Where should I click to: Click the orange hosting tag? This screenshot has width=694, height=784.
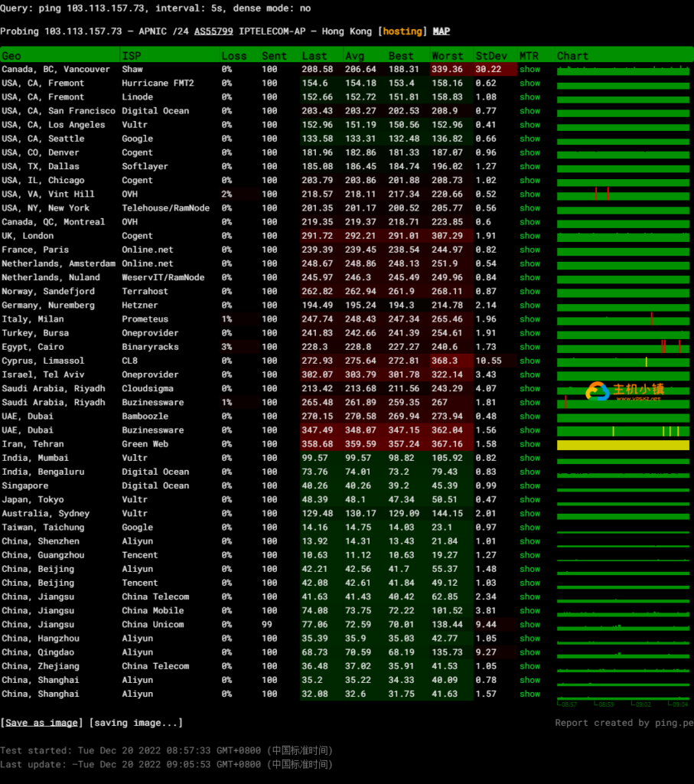point(402,31)
